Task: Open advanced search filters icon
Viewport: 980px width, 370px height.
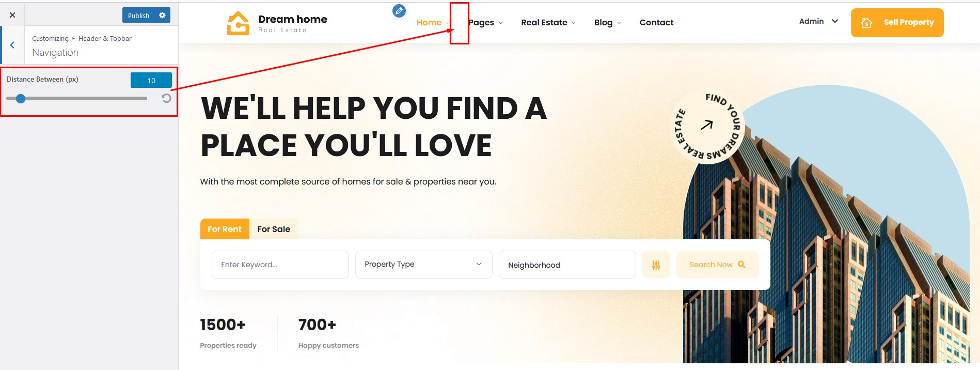Action: click(x=656, y=265)
